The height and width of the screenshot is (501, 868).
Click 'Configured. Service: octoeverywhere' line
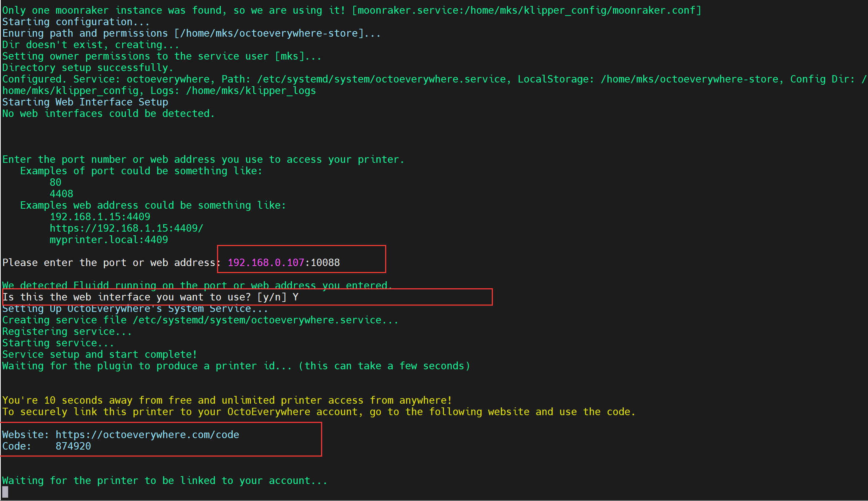tap(434, 85)
